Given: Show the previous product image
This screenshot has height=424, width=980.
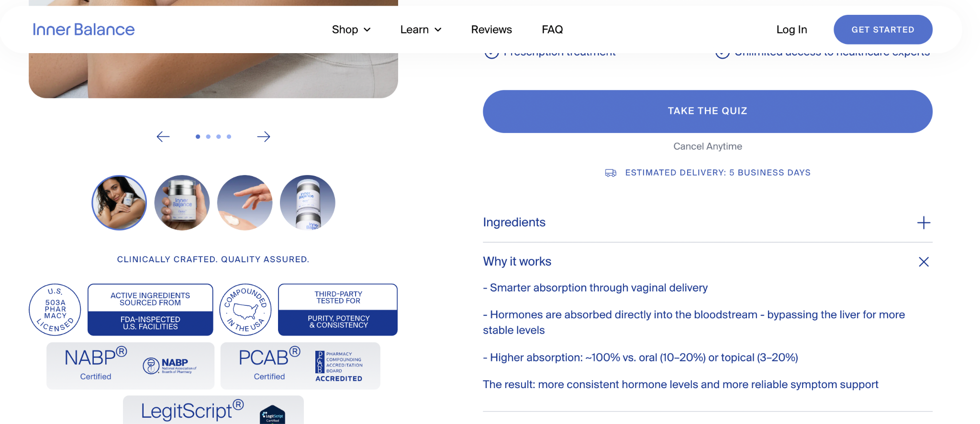Looking at the screenshot, I should click(x=163, y=136).
